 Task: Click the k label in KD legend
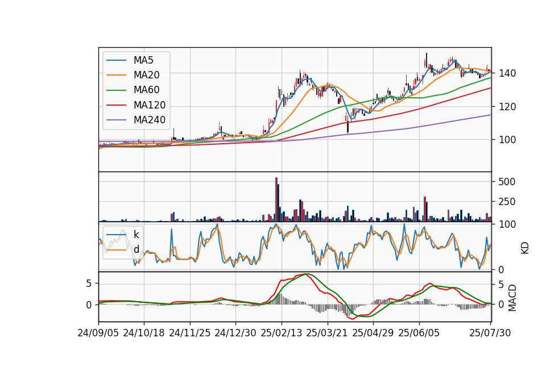point(136,235)
